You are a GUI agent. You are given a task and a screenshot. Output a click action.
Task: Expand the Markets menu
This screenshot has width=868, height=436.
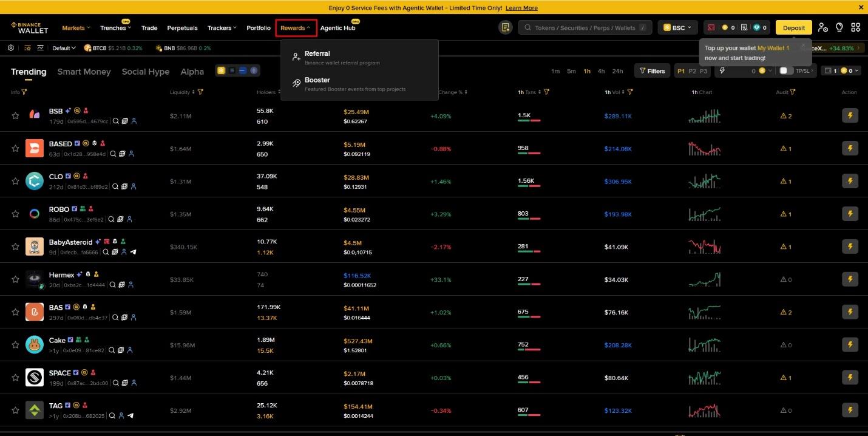tap(76, 28)
